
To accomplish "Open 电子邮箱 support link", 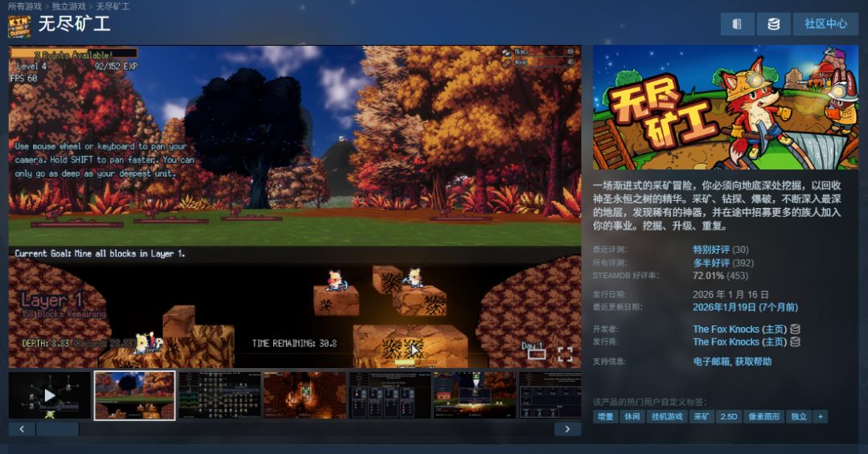I will point(710,362).
